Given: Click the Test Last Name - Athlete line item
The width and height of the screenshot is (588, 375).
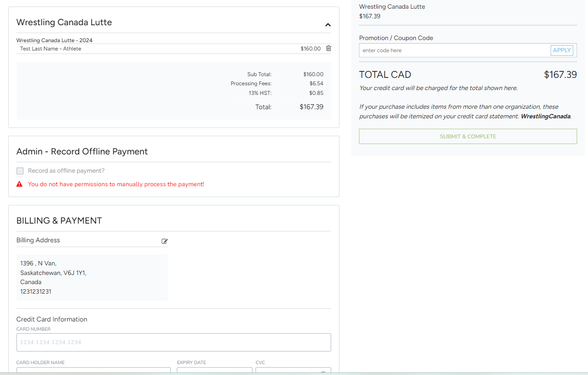Looking at the screenshot, I should click(x=51, y=49).
